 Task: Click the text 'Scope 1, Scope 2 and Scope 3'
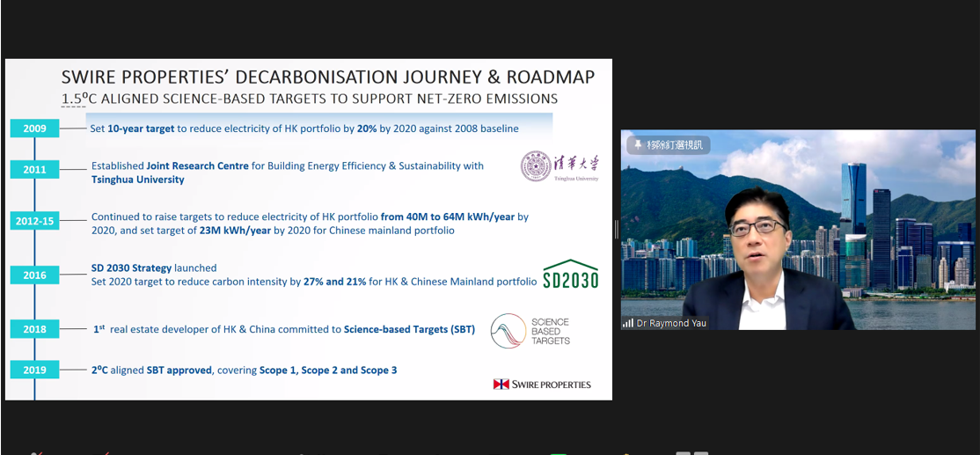[x=328, y=370]
